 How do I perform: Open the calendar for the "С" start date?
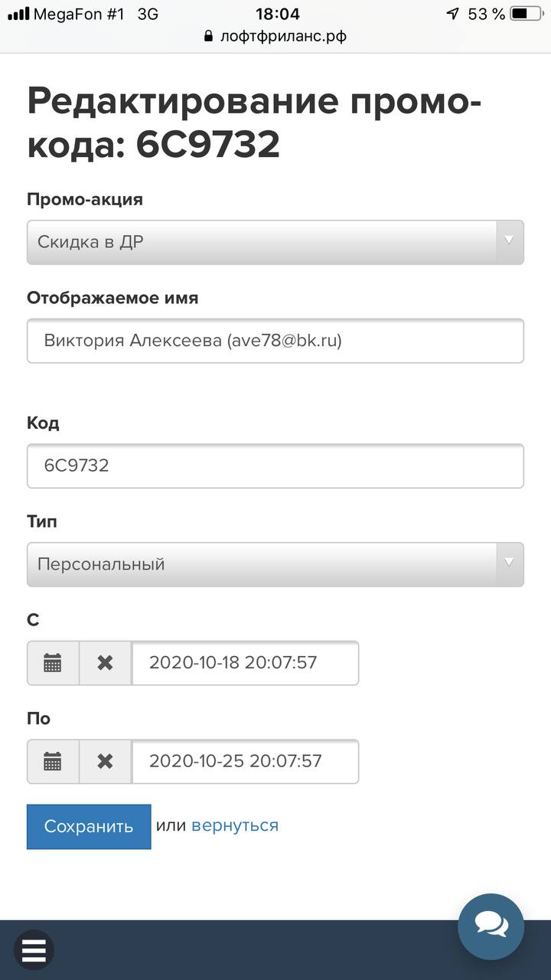pyautogui.click(x=53, y=663)
